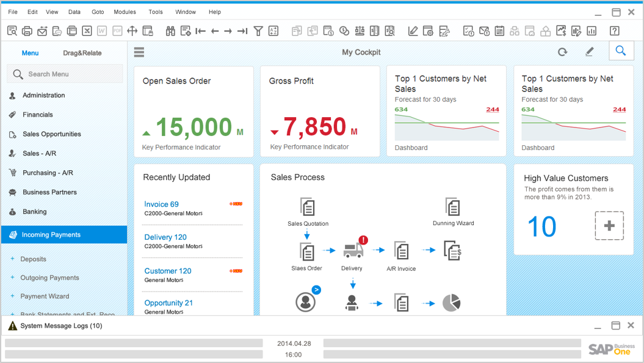Screen dimensions: 644x363
Task: Click the Delivery truck icon in Sales Process
Action: tap(352, 251)
